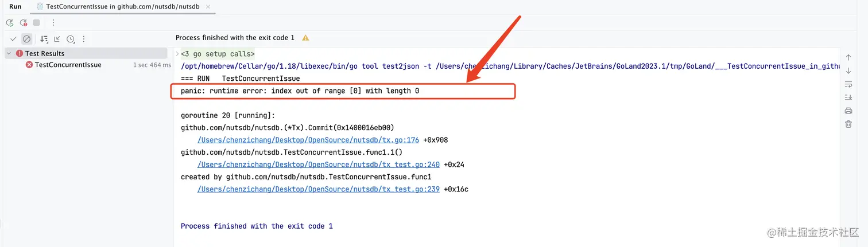Screen dimensions: 868x247
Task: Open the tx_test.go:239 link
Action: point(319,189)
